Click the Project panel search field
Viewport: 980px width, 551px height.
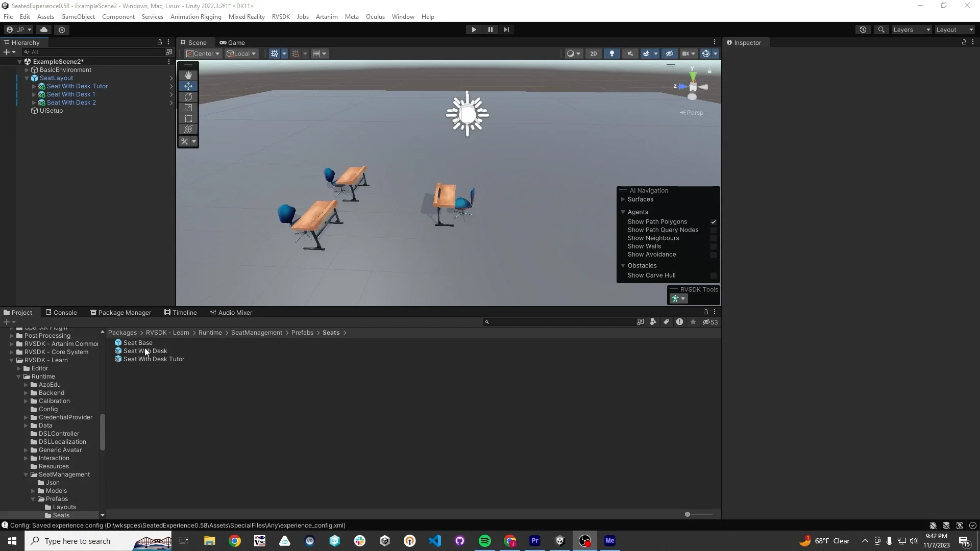(559, 322)
